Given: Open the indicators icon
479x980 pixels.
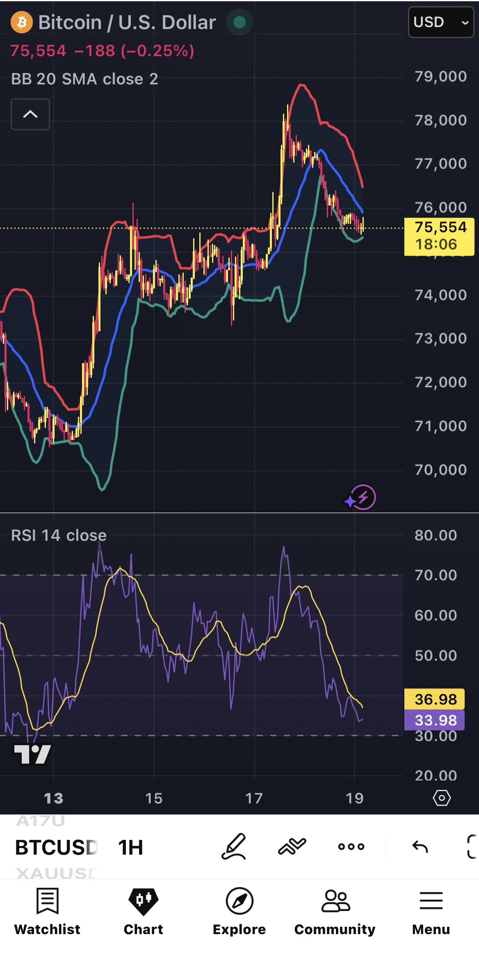Looking at the screenshot, I should 292,846.
